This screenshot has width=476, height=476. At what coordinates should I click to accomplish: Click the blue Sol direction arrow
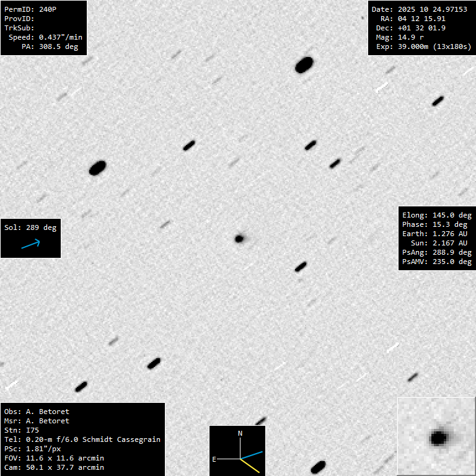click(x=30, y=244)
